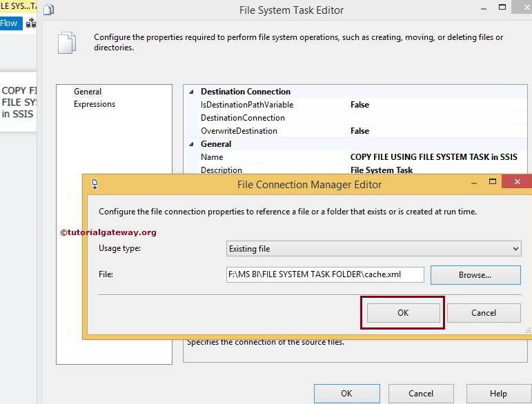Select the Description property row
This screenshot has height=404, width=532.
[x=362, y=170]
